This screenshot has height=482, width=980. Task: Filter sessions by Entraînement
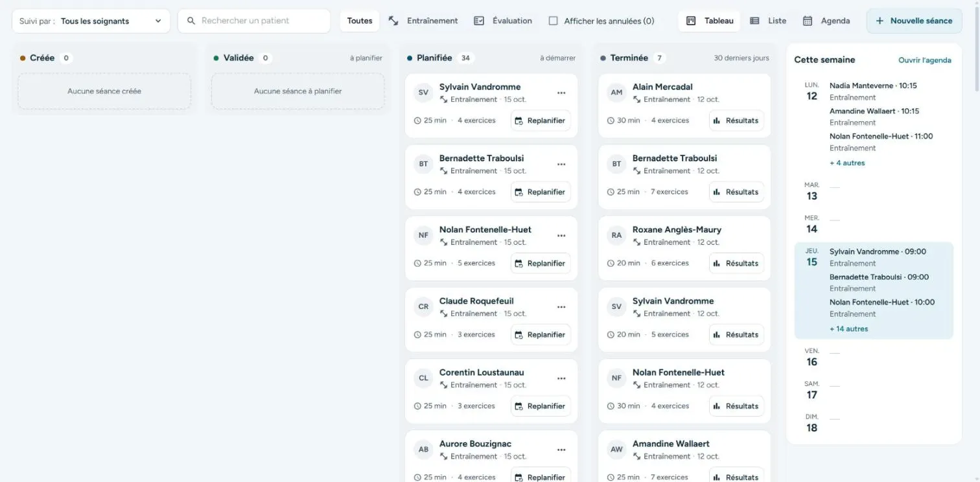423,21
